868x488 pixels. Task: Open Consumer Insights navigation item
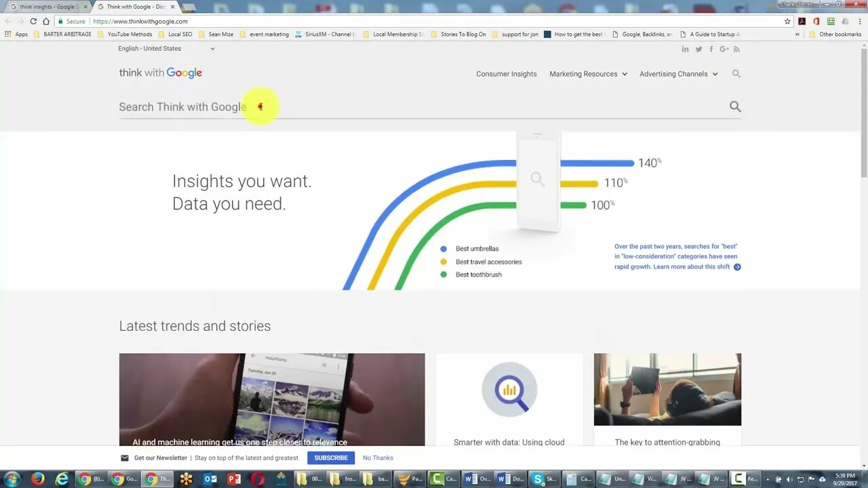[507, 74]
